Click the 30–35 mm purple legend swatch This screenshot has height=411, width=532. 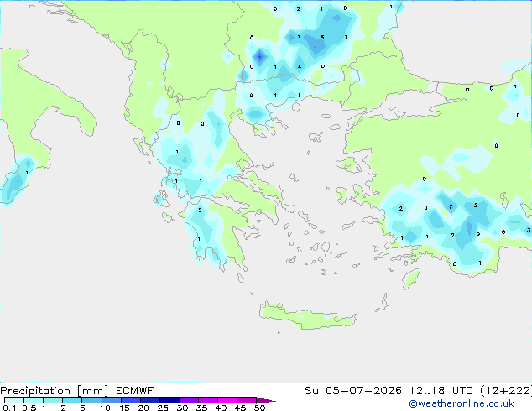click(x=189, y=400)
